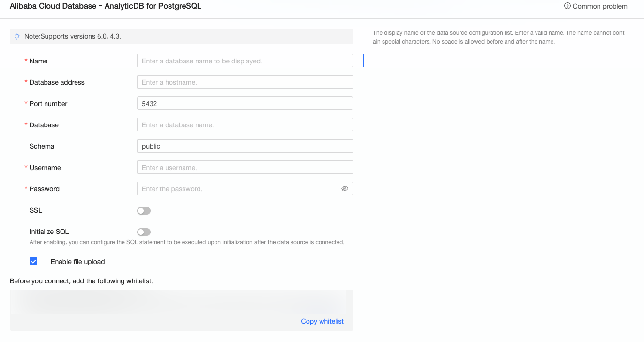Open the Common problem link
Image resolution: width=644 pixels, height=342 pixels.
click(x=599, y=6)
